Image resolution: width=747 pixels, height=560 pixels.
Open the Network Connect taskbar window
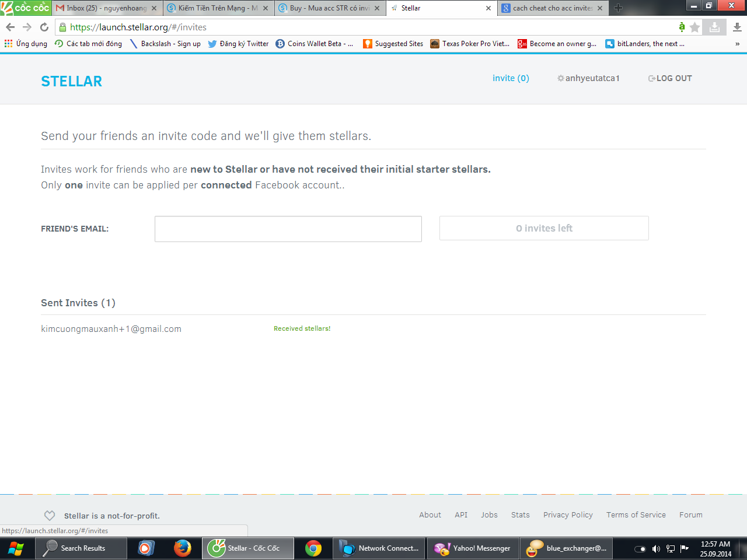click(x=379, y=548)
